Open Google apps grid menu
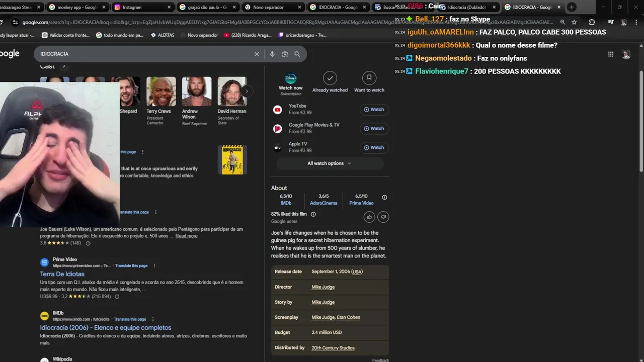 tap(610, 54)
